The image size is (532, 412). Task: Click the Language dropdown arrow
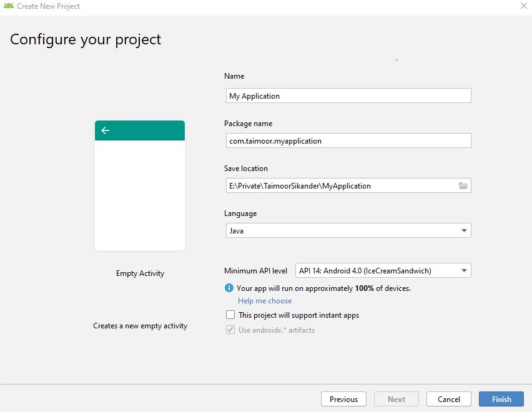click(x=465, y=230)
